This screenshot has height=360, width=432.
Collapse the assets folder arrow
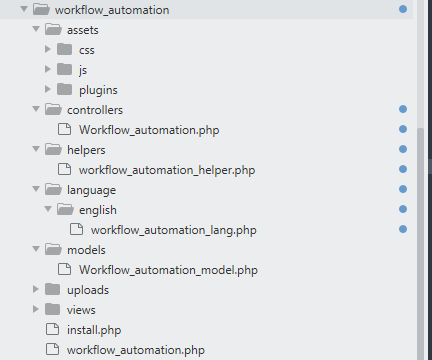coord(36,29)
